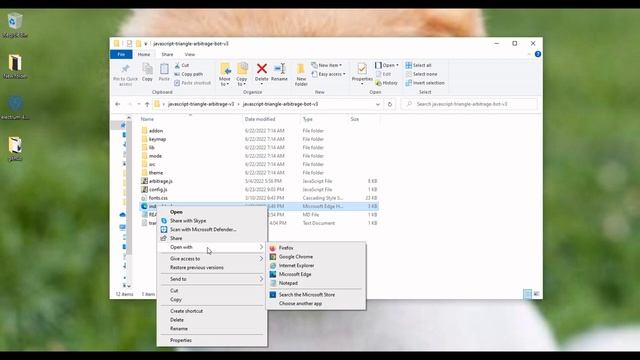Click Copy path in ribbon
640x360 pixels.
(x=189, y=74)
